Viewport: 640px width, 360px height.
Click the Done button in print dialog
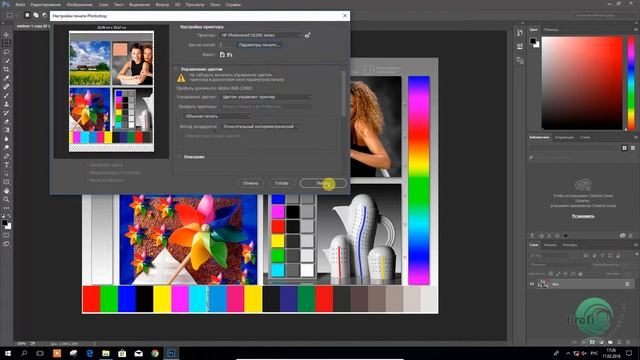(281, 183)
